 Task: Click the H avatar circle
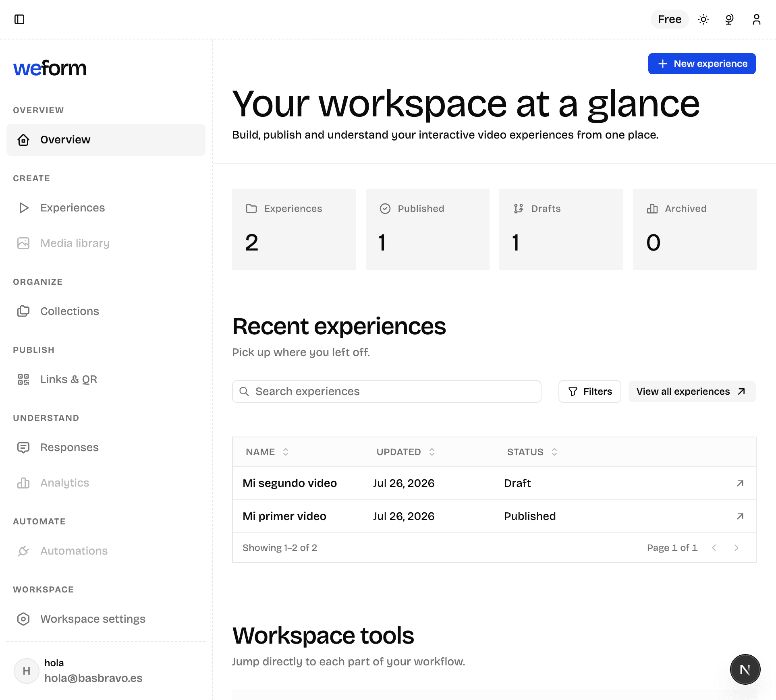click(27, 671)
